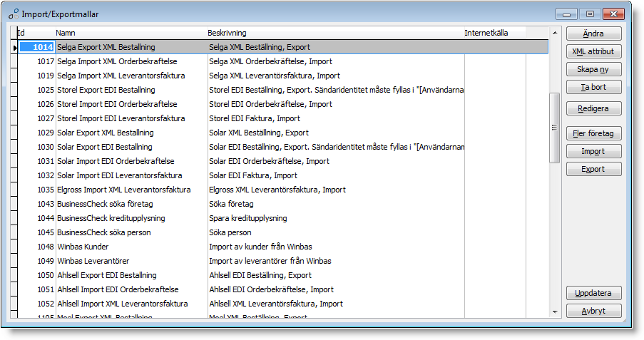Click Id cell 1043
Screen dimensions: 644x340
pyautogui.click(x=36, y=204)
